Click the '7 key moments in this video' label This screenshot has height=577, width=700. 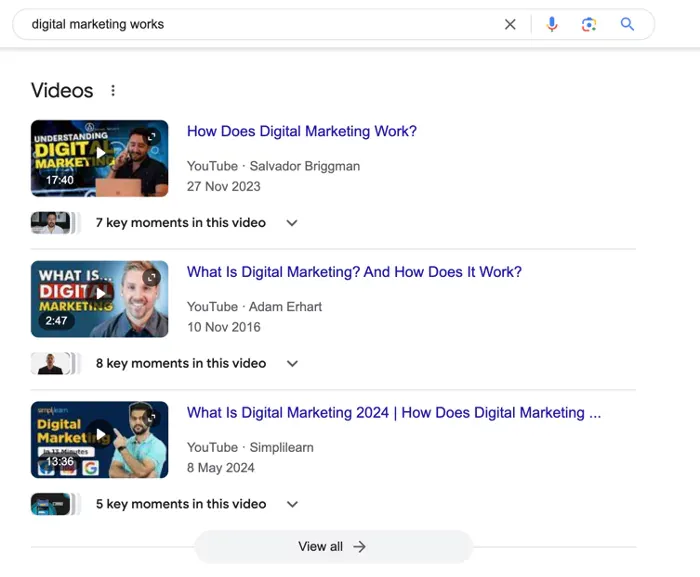[x=181, y=222]
